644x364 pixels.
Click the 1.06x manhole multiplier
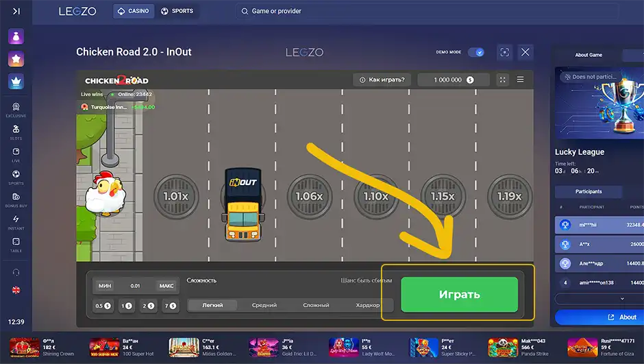click(x=310, y=196)
